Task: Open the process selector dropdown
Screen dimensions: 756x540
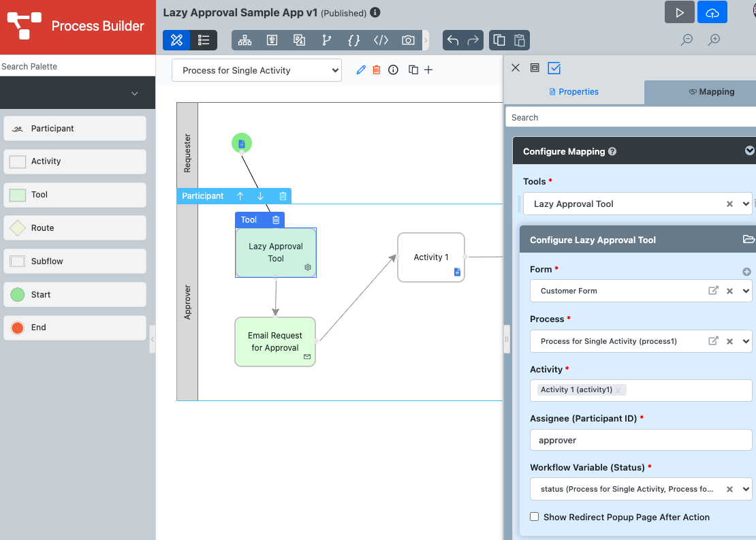Action: (257, 70)
